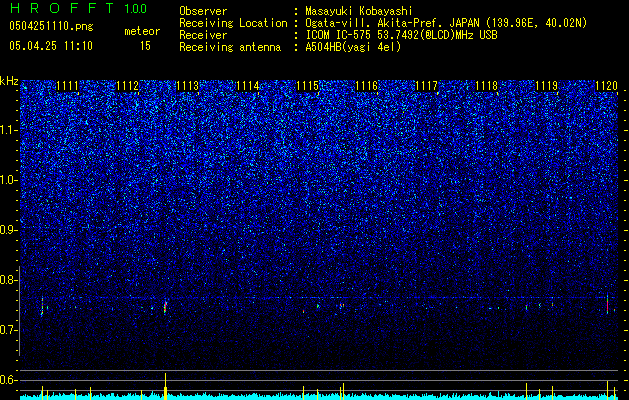Click the 1116 time marker
The width and height of the screenshot is (629, 400).
(x=367, y=85)
